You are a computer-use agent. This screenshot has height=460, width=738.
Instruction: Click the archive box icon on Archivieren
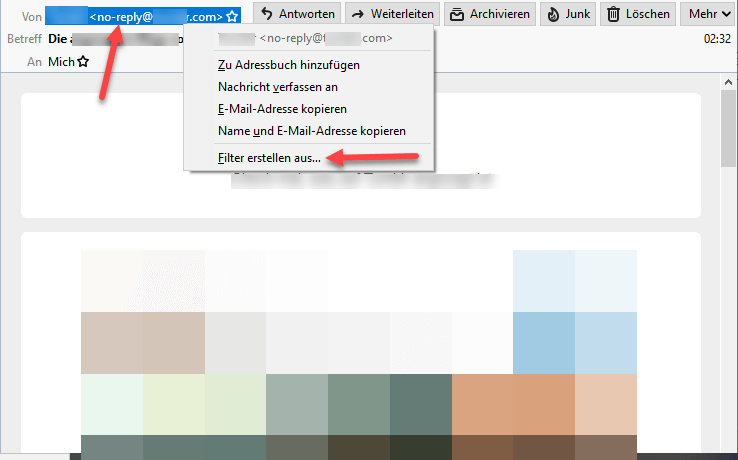[x=457, y=15]
